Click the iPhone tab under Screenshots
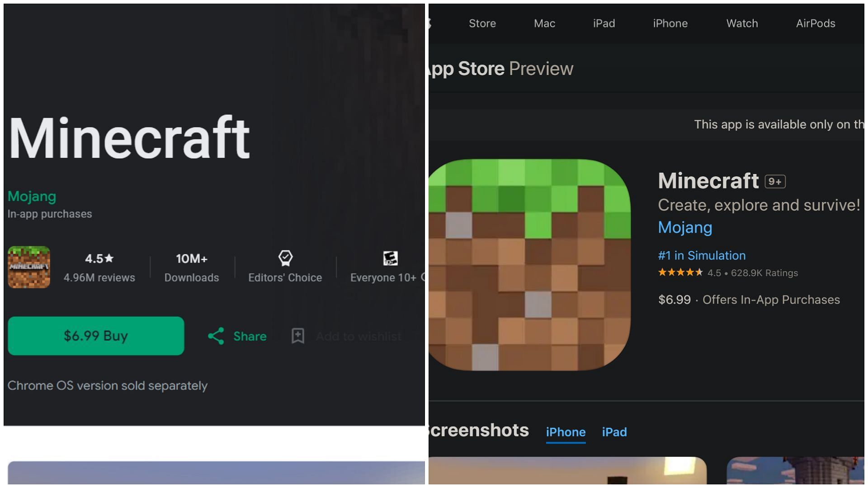The width and height of the screenshot is (868, 488). coord(566,432)
